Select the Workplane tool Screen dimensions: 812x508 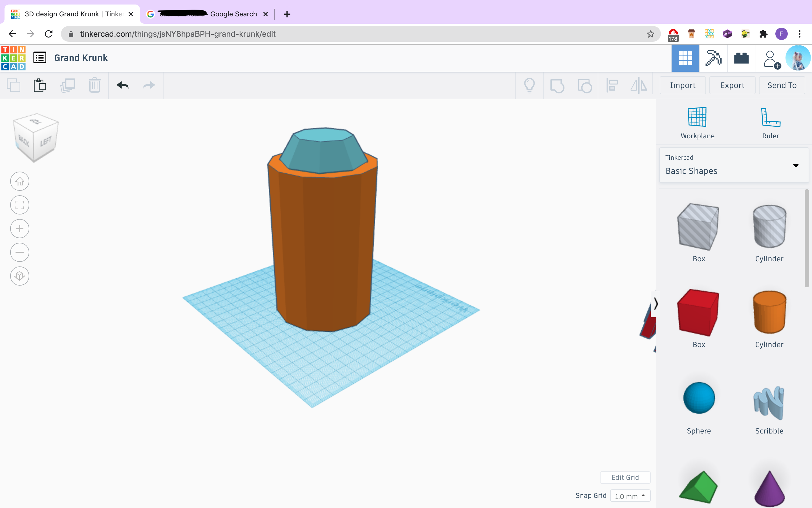coord(697,123)
